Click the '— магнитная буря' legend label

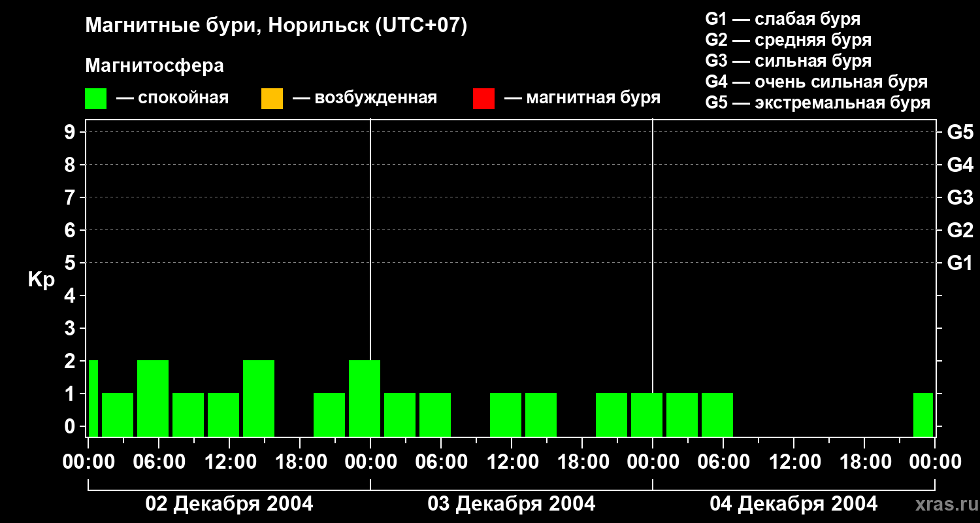coord(582,99)
